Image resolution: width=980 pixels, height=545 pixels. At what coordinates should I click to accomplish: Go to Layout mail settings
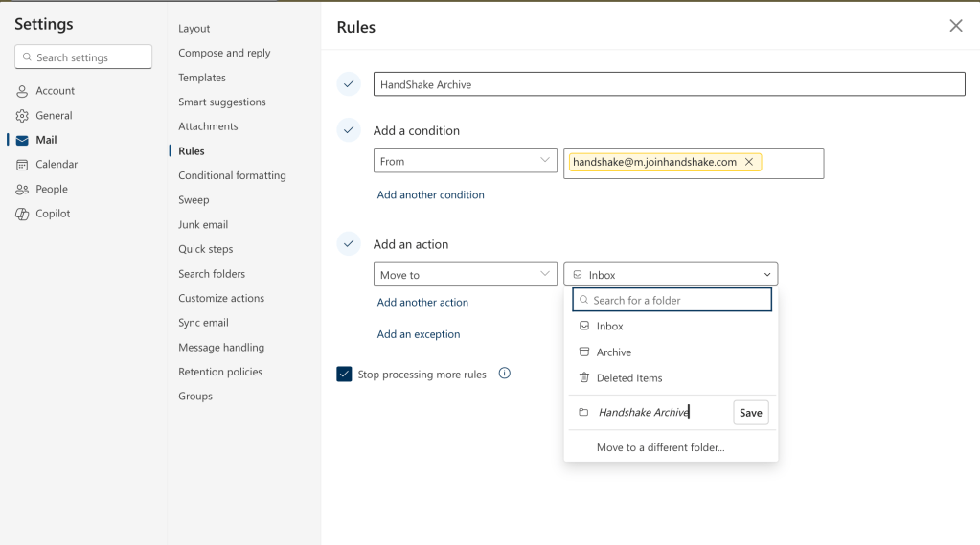coord(194,29)
